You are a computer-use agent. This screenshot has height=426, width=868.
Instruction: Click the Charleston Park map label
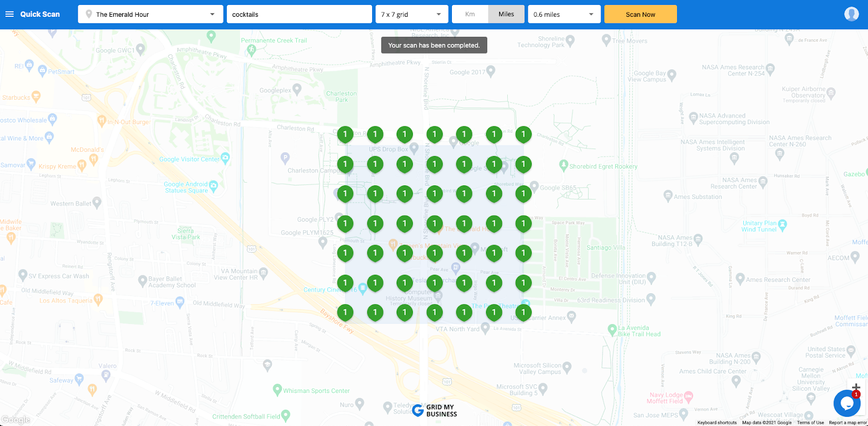point(341,96)
